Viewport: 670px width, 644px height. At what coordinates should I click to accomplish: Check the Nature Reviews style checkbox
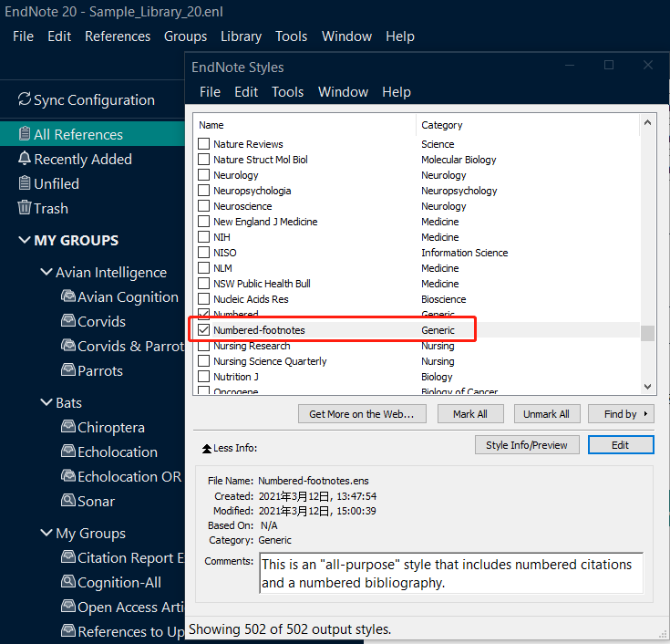(x=204, y=144)
